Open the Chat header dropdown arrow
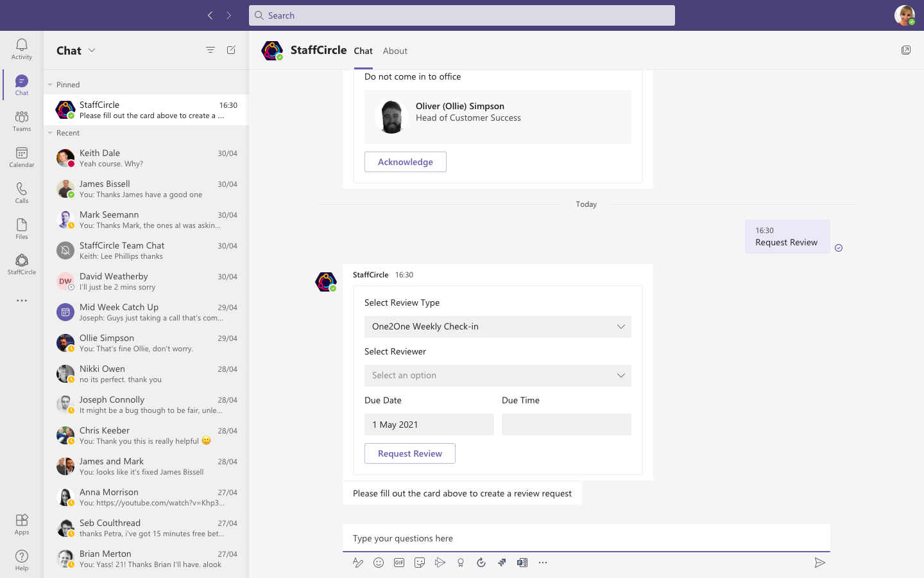This screenshot has height=578, width=924. point(92,50)
